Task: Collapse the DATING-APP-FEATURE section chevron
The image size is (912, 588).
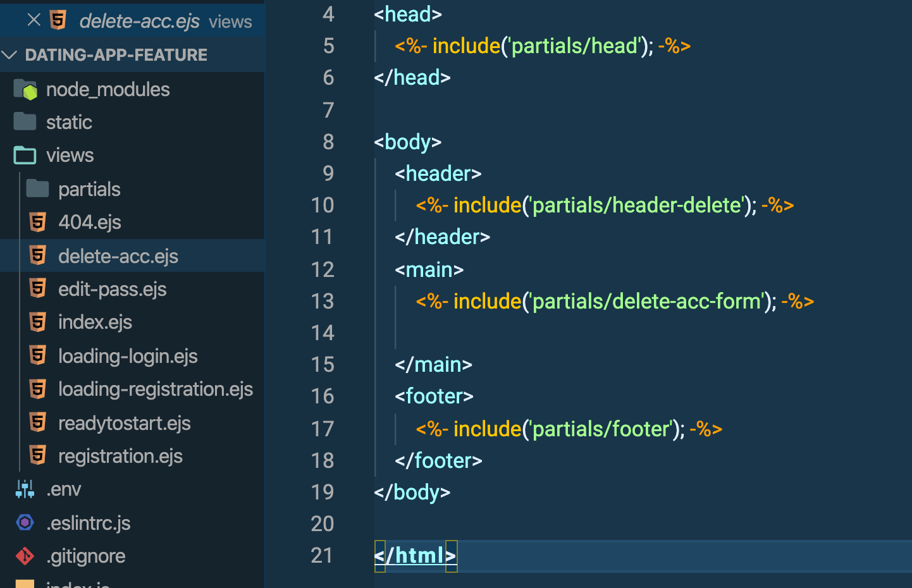Action: pyautogui.click(x=9, y=54)
